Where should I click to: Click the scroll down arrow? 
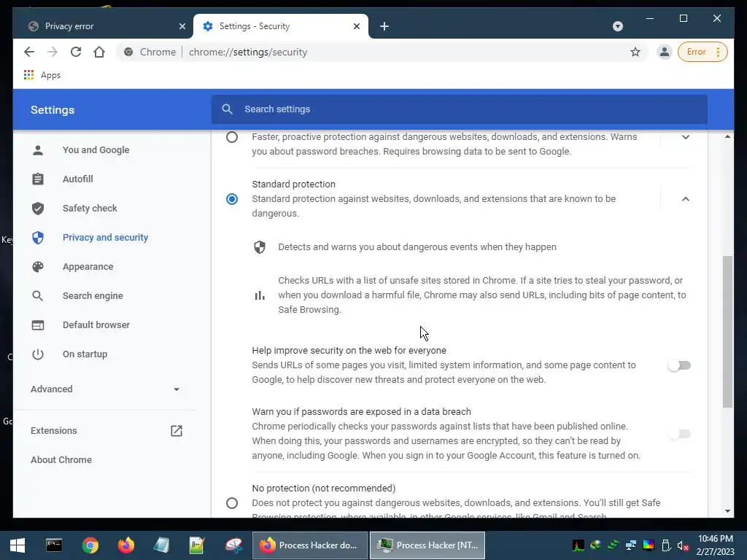727,511
